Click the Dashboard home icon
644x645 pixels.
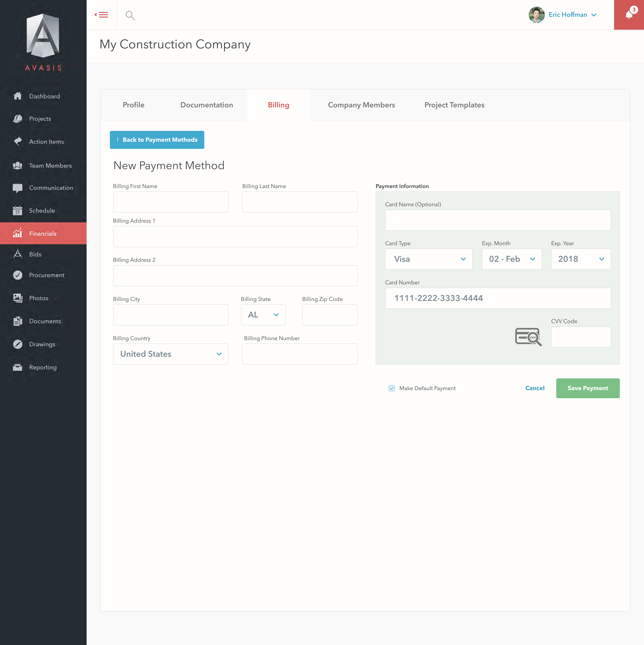[18, 96]
